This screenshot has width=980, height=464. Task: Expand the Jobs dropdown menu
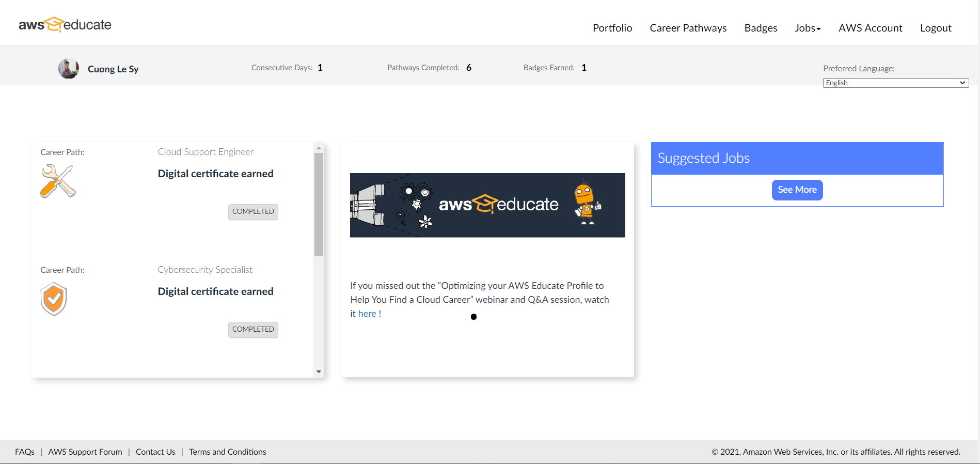(x=808, y=28)
